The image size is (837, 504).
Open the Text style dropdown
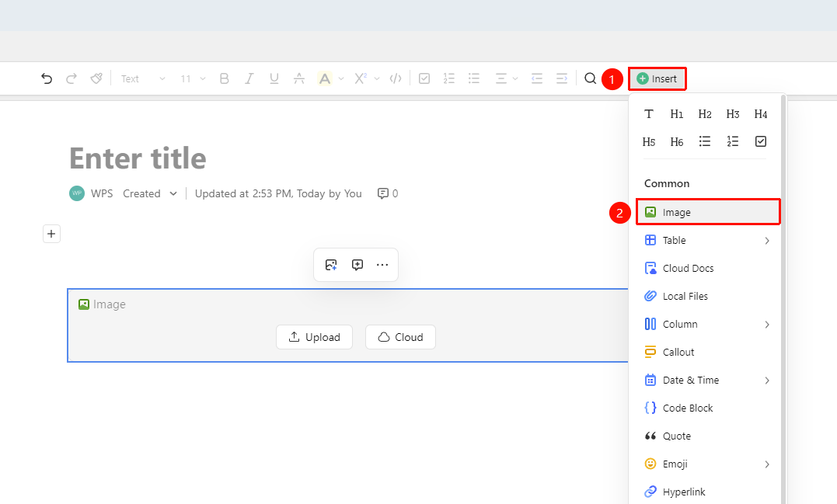(143, 79)
